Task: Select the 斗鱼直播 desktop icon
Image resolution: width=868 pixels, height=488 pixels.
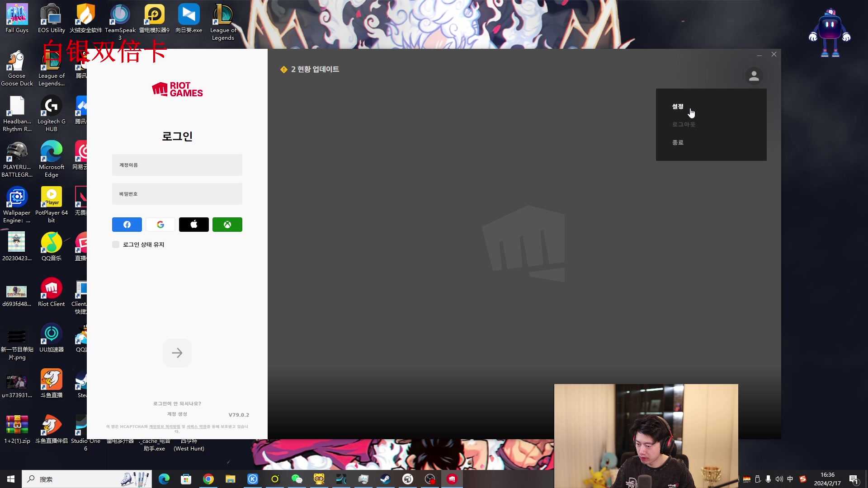Action: coord(52,384)
